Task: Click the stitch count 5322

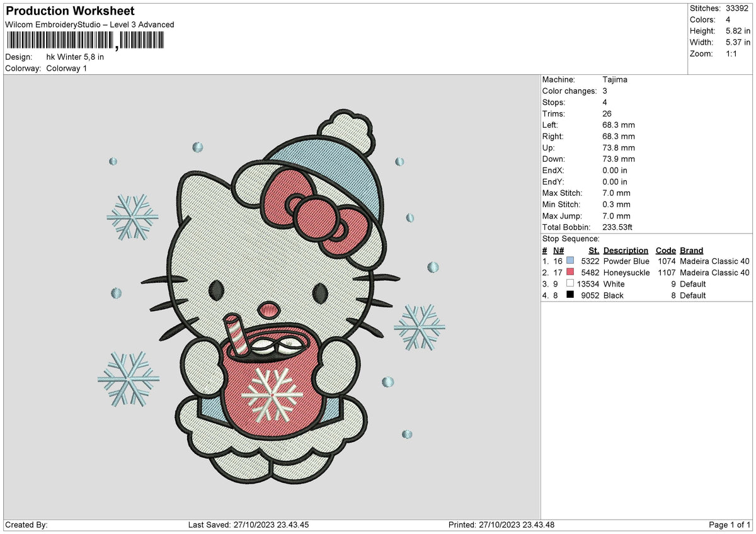Action: [590, 261]
